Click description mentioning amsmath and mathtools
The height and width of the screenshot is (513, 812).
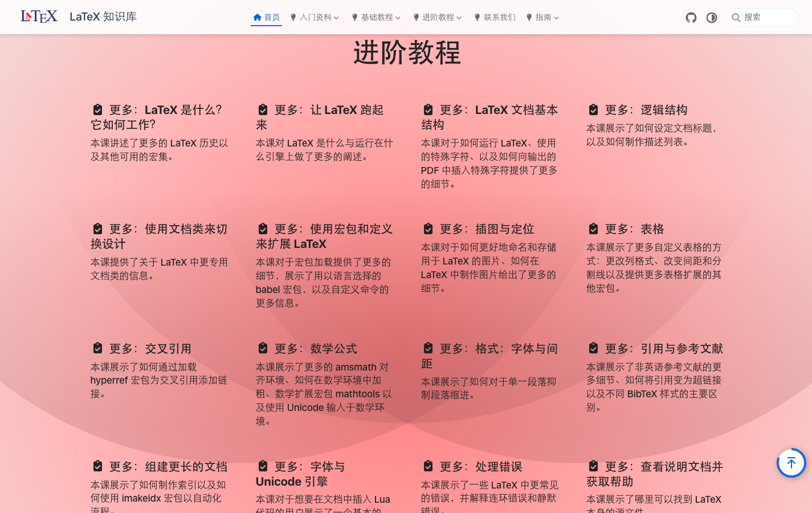pos(324,394)
